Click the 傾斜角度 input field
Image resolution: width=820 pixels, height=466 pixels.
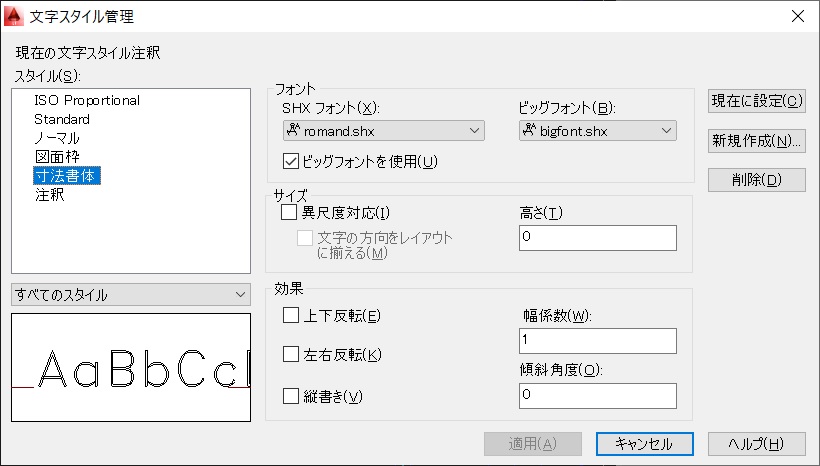coord(598,396)
